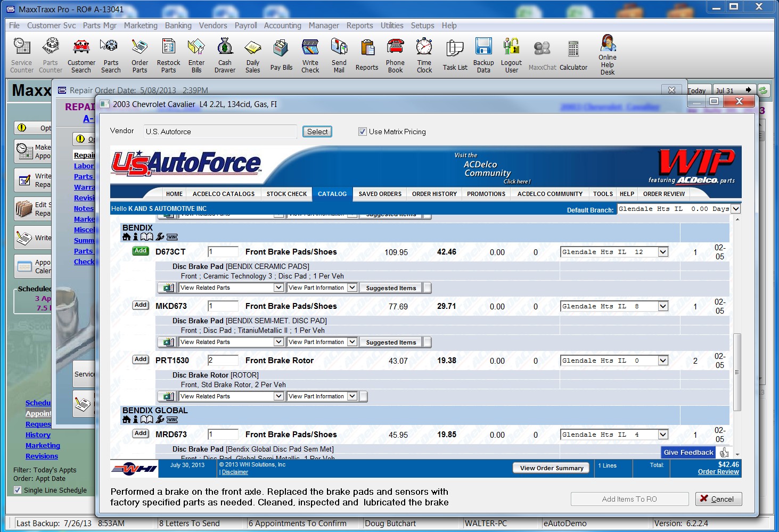
Task: Open View Part Information dropdown for PRT1530
Action: (x=322, y=396)
